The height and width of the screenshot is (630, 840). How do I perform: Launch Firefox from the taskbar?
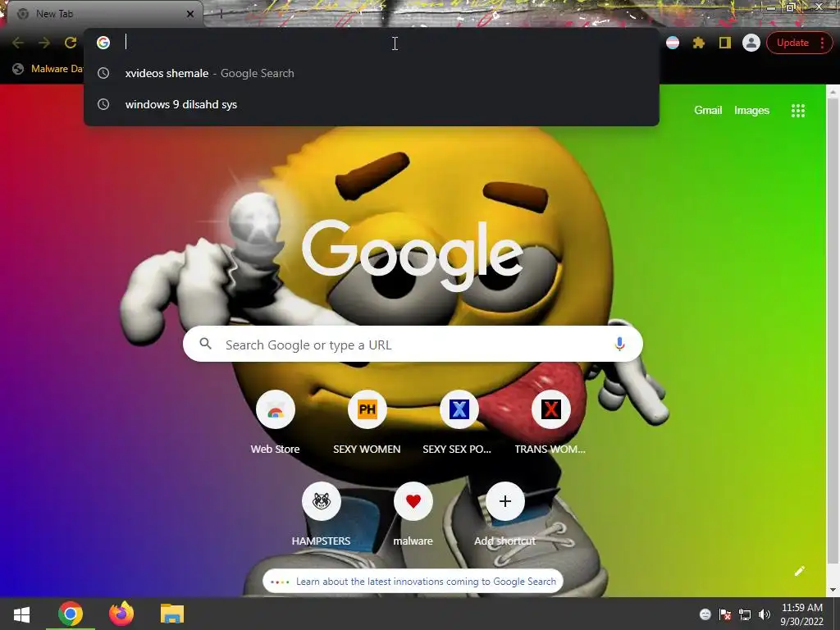pyautogui.click(x=121, y=614)
